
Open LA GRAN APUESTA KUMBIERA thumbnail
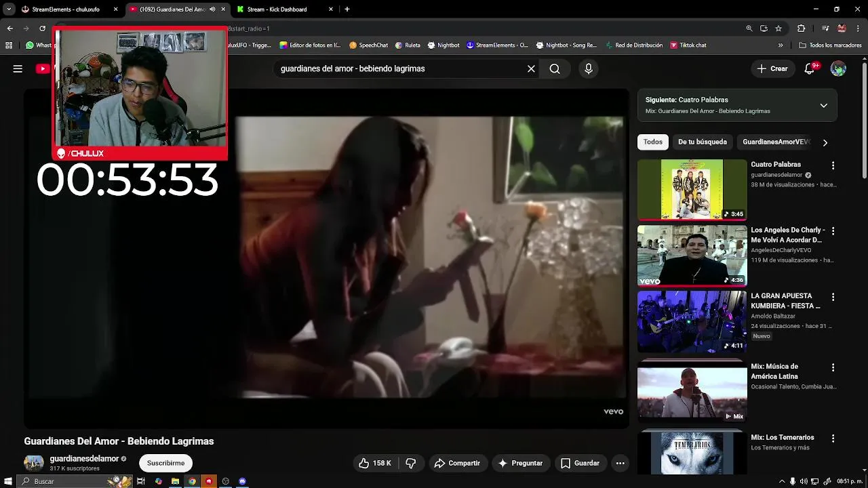click(x=692, y=321)
